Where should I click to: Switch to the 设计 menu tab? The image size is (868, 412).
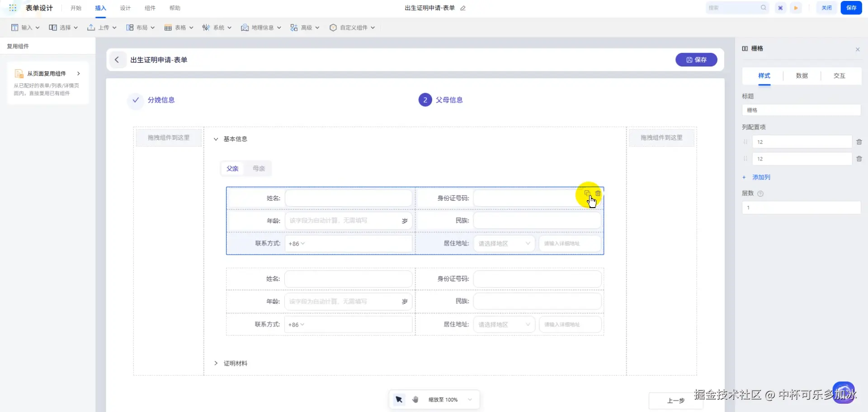125,8
